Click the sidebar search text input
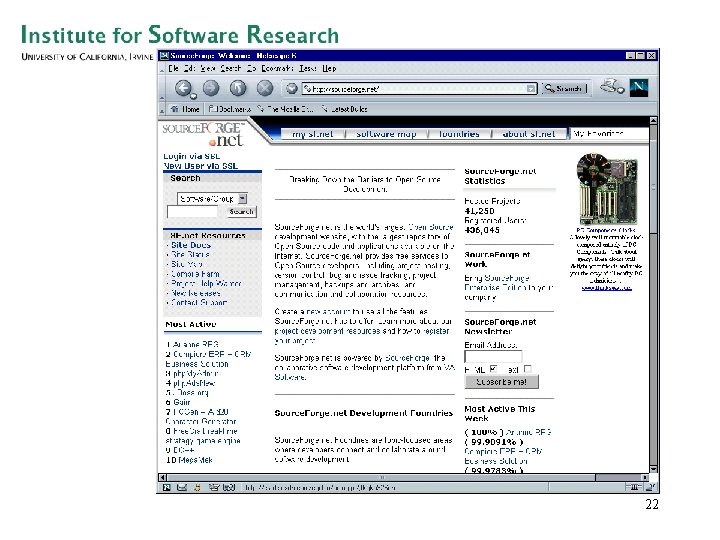 click(x=192, y=212)
